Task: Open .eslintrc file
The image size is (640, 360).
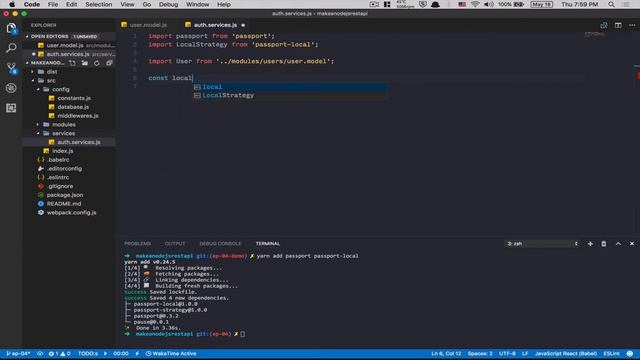Action: (58, 178)
